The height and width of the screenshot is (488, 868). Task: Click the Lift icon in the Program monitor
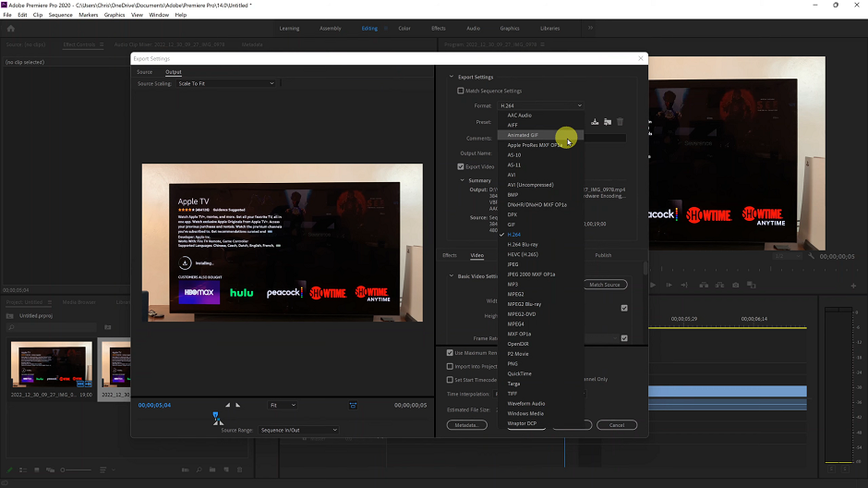[x=704, y=286]
